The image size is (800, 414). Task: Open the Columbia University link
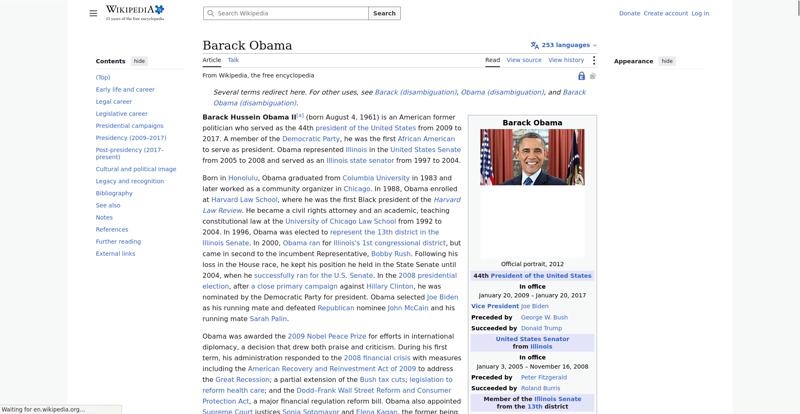click(x=376, y=178)
